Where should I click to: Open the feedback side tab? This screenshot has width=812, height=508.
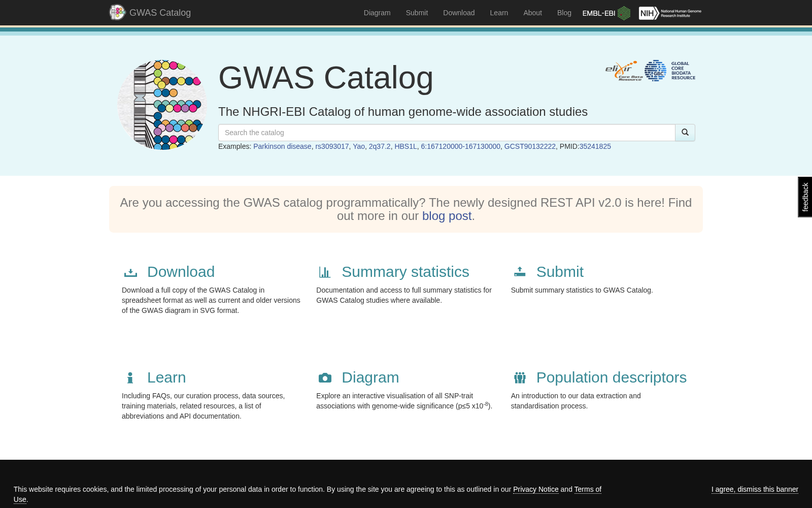pyautogui.click(x=805, y=197)
